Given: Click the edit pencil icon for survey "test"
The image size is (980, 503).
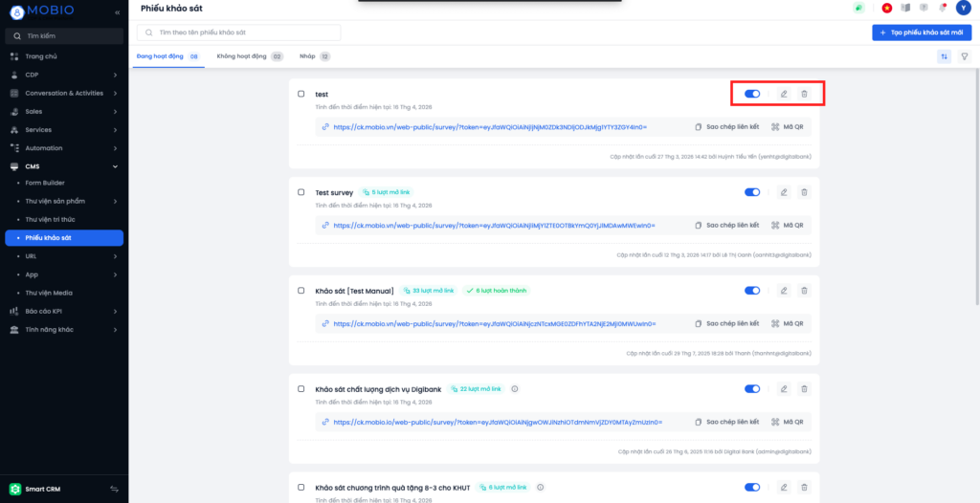Looking at the screenshot, I should (784, 94).
